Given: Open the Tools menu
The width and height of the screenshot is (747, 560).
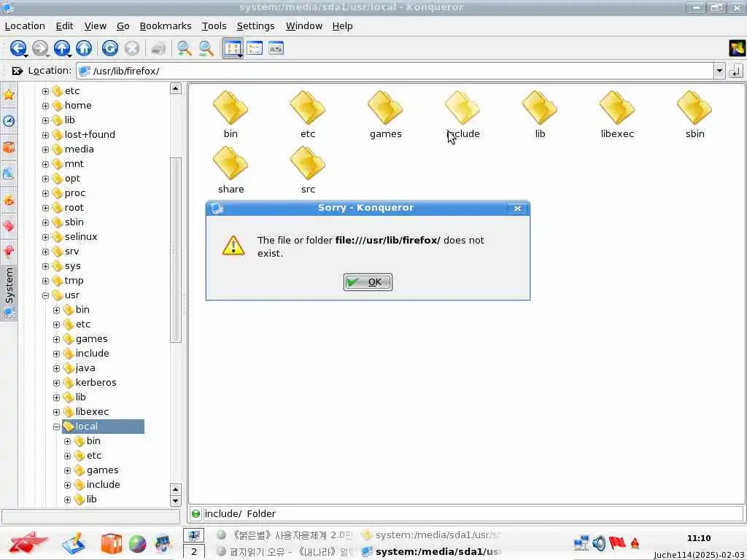Looking at the screenshot, I should point(214,26).
